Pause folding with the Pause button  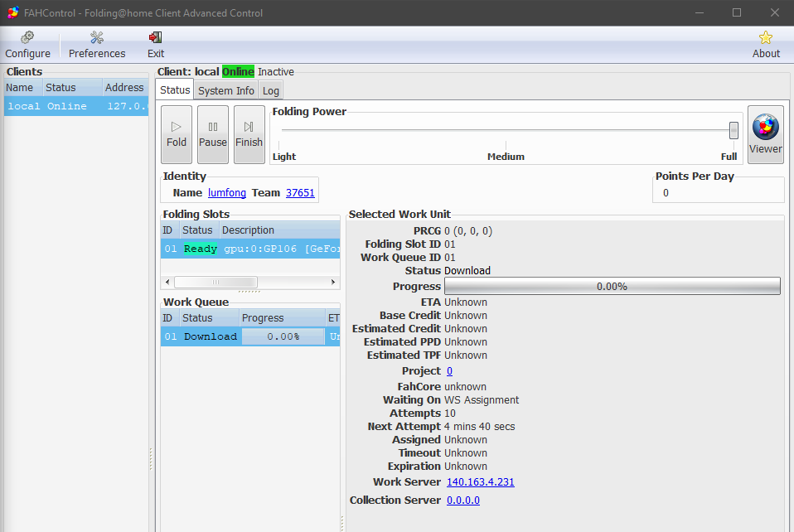[213, 134]
